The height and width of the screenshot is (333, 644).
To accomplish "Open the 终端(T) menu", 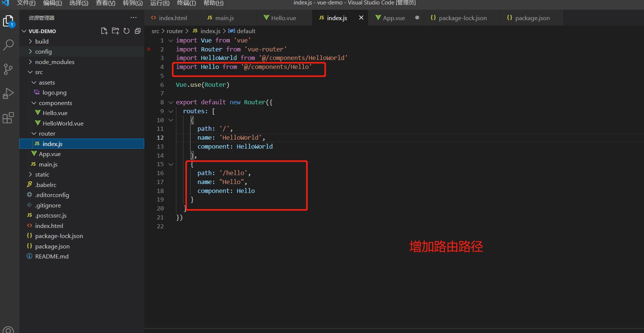I will 186,3.
